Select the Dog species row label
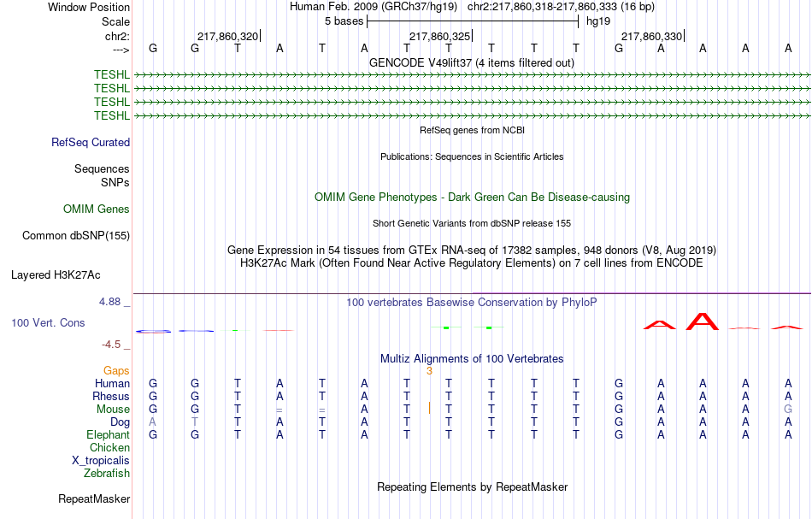 pyautogui.click(x=121, y=422)
